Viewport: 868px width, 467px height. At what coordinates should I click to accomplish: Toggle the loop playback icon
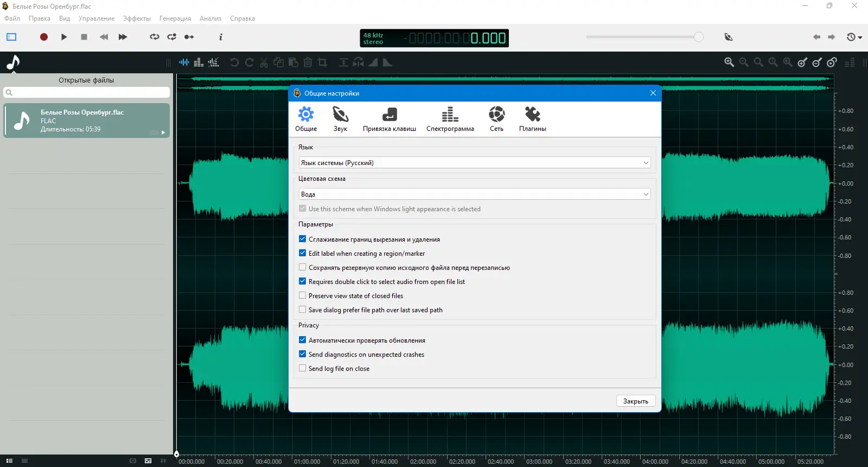click(155, 37)
